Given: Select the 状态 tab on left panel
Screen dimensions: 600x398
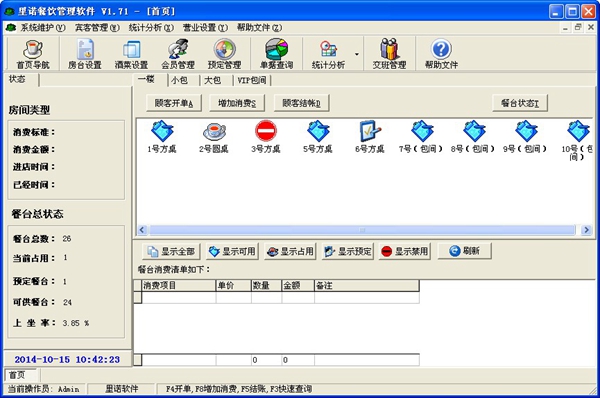Looking at the screenshot, I should (21, 79).
